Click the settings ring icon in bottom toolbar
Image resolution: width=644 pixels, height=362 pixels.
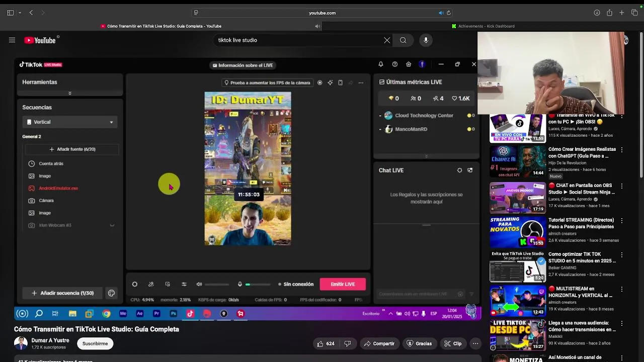135,284
